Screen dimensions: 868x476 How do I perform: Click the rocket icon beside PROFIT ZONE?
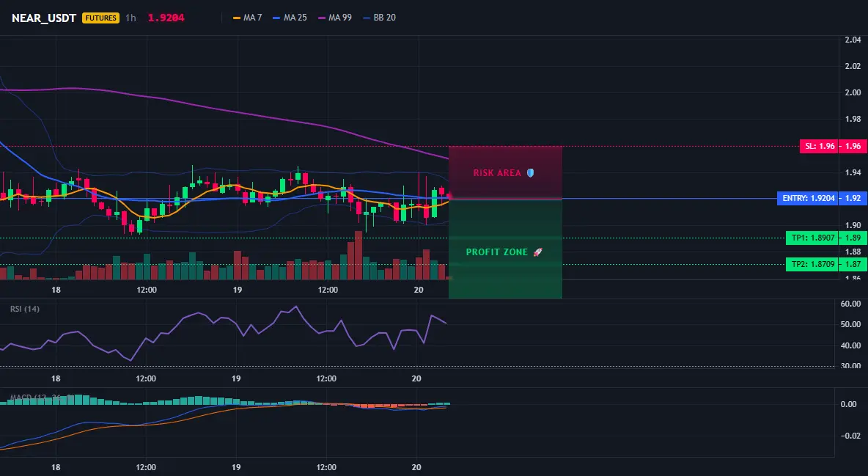(537, 252)
